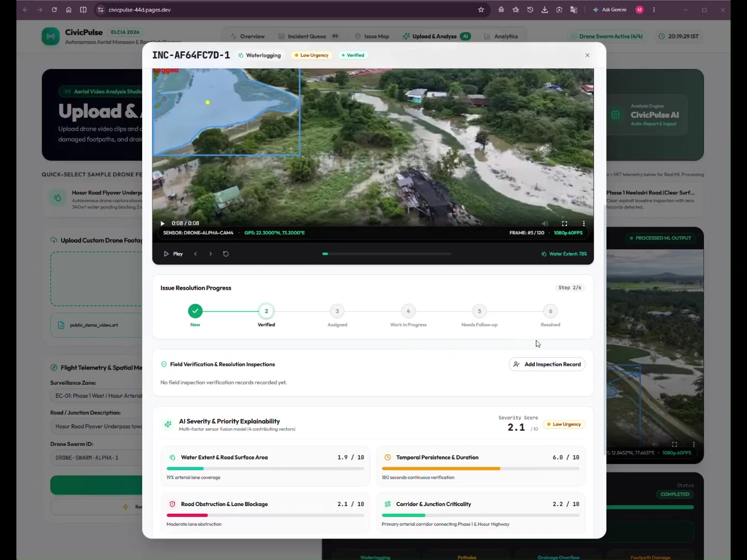Image resolution: width=747 pixels, height=560 pixels.
Task: Click the CivicPulse logo icon
Action: (51, 36)
